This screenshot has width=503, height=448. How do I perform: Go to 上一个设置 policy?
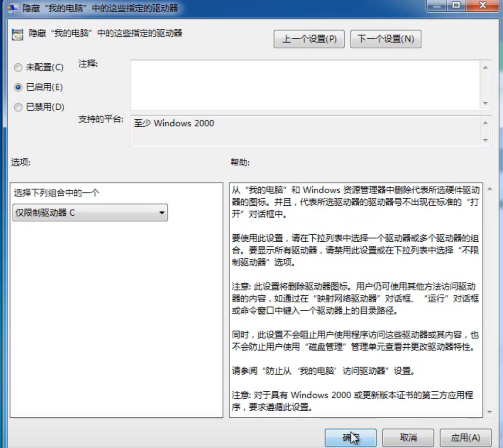(309, 39)
